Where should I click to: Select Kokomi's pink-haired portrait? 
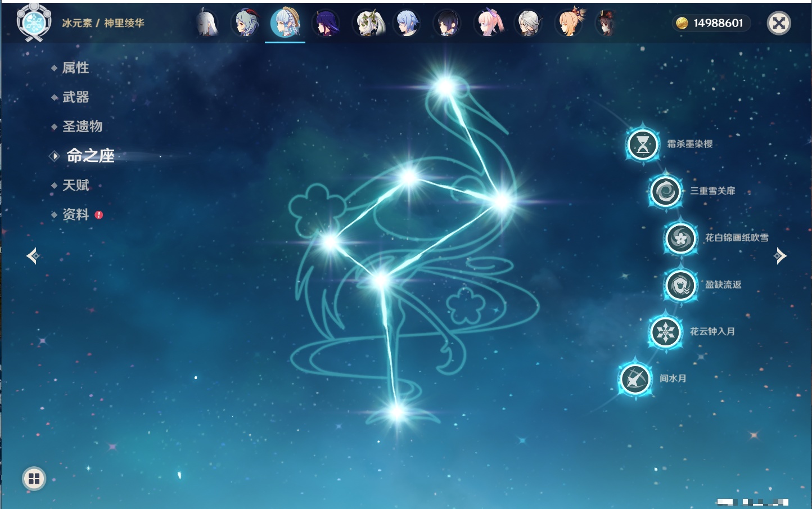click(488, 24)
